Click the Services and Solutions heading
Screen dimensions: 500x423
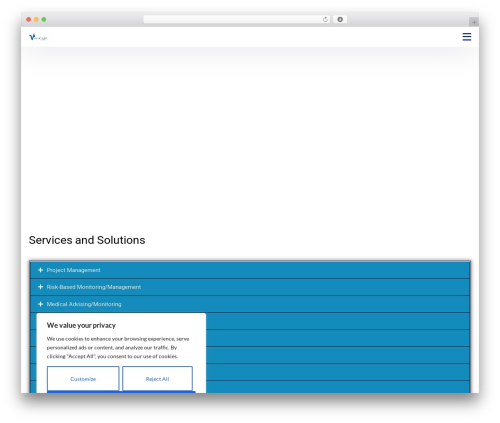[x=87, y=240]
